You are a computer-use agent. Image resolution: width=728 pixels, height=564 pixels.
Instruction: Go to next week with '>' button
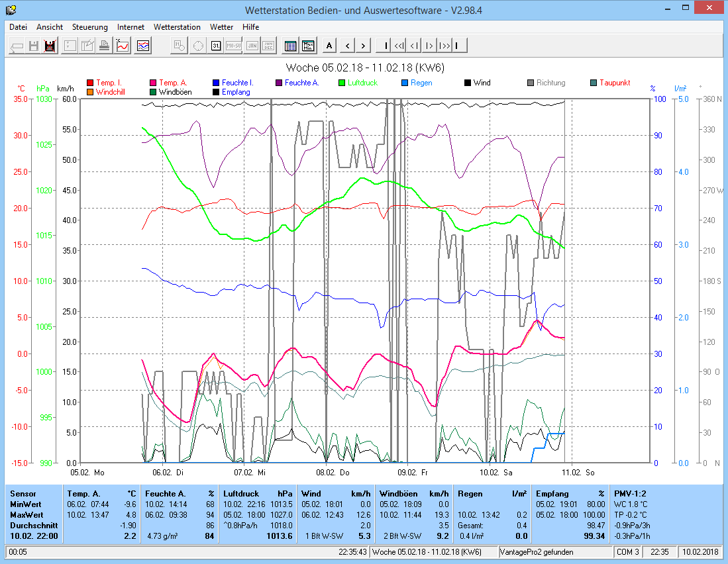pyautogui.click(x=362, y=46)
